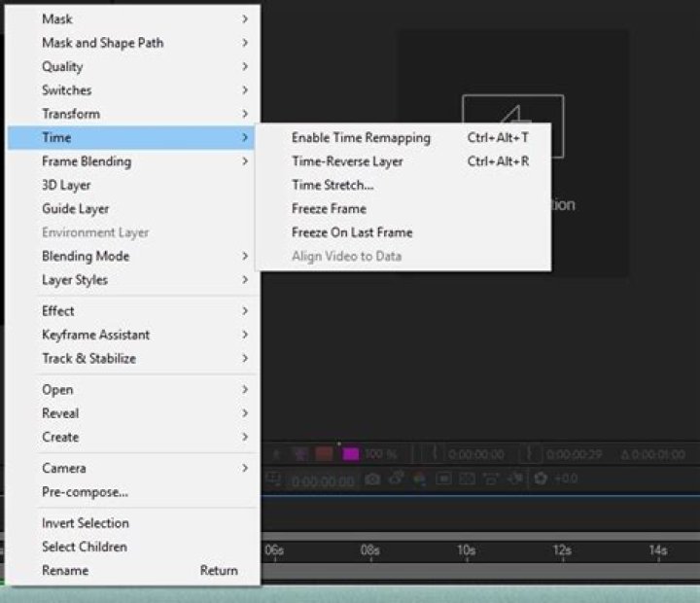Click the show channel color icon
This screenshot has width=700, height=603.
(x=419, y=479)
